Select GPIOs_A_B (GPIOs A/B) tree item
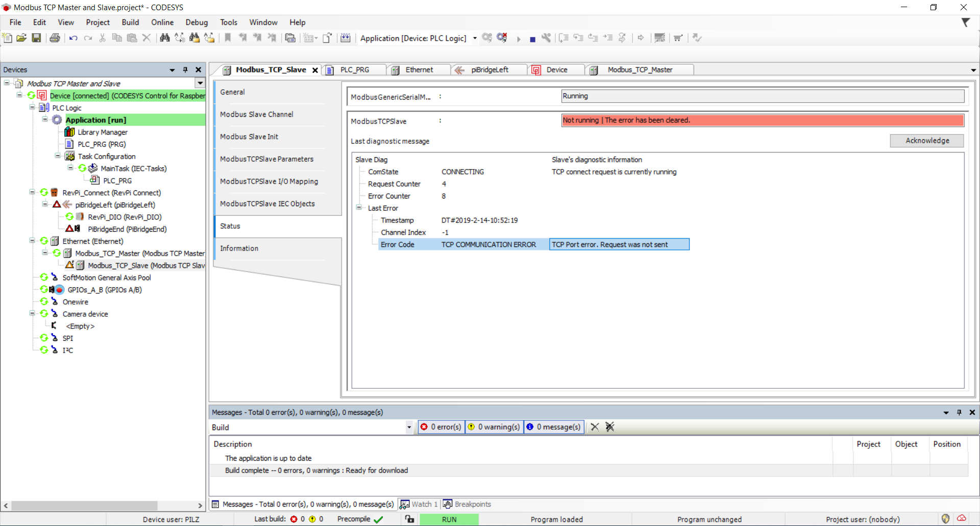Image resolution: width=980 pixels, height=526 pixels. (105, 290)
